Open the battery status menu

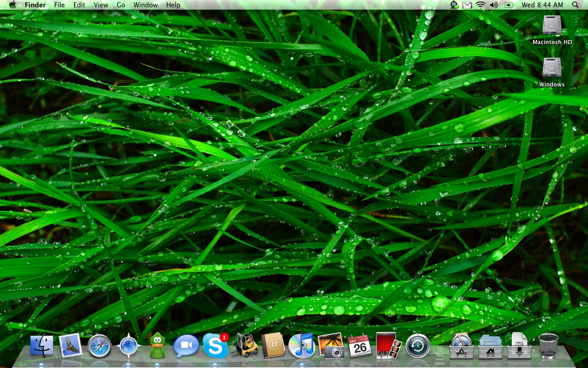[x=508, y=5]
